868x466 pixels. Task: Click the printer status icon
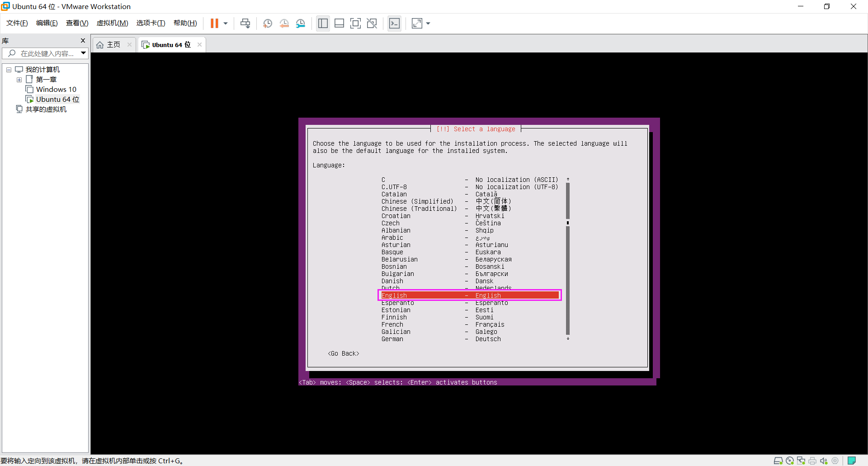click(x=812, y=461)
